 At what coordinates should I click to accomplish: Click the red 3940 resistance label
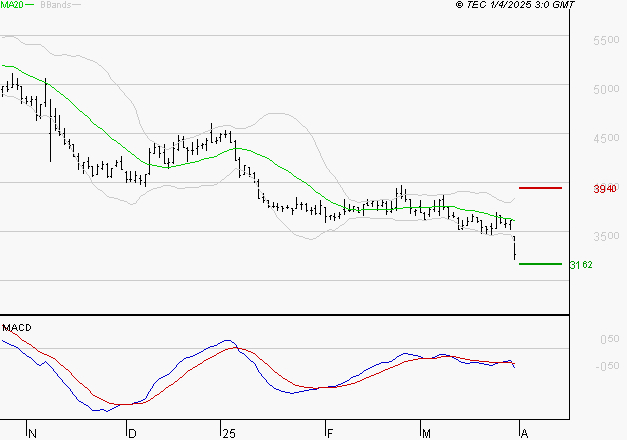[605, 189]
